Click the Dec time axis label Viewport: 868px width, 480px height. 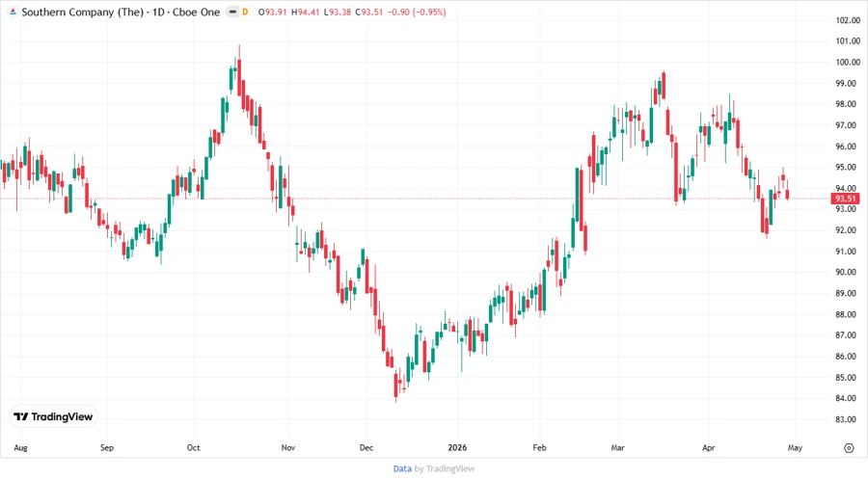pyautogui.click(x=366, y=447)
